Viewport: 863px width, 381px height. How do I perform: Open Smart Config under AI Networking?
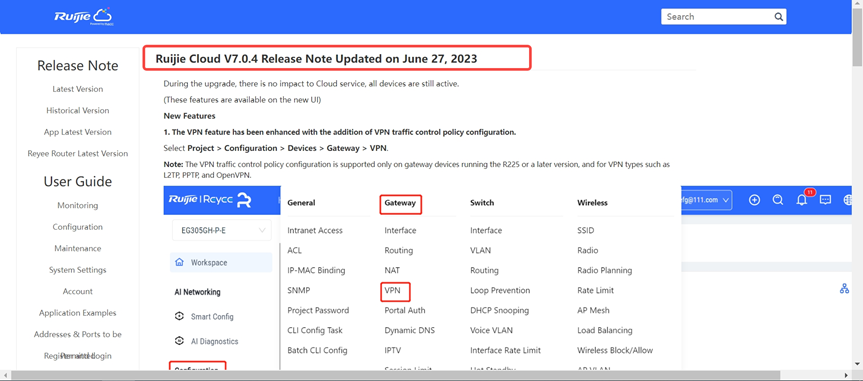pos(212,317)
